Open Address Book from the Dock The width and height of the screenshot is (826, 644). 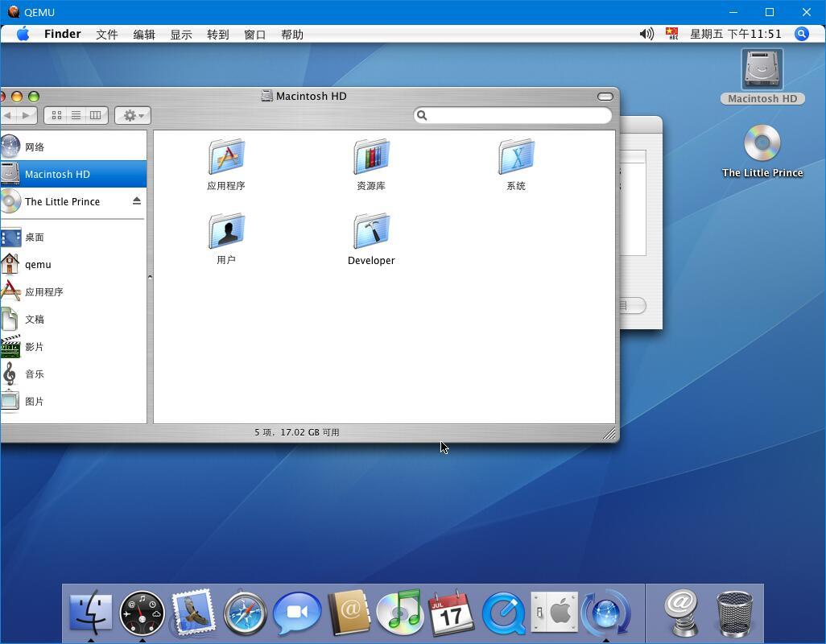349,613
